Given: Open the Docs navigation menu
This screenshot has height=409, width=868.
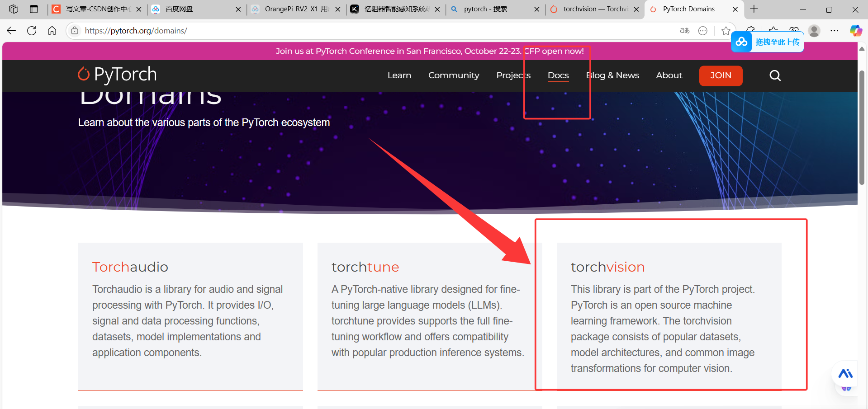Looking at the screenshot, I should [558, 75].
